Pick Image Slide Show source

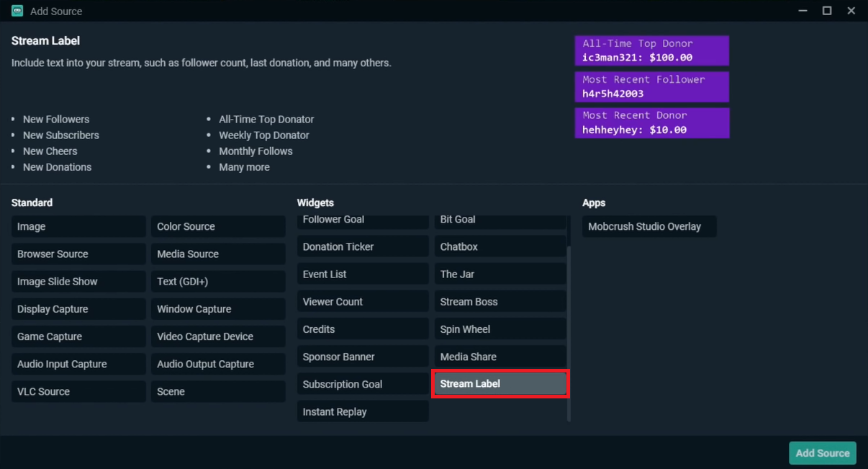(x=78, y=281)
